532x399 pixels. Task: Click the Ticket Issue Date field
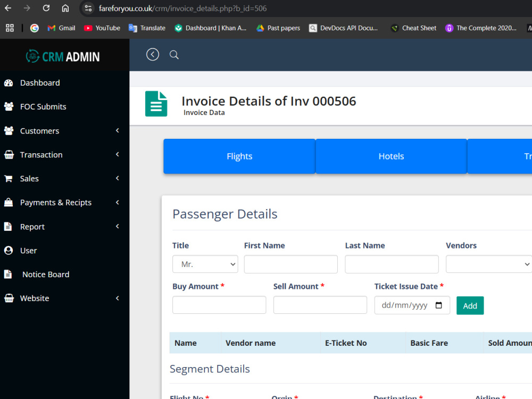[x=412, y=305]
